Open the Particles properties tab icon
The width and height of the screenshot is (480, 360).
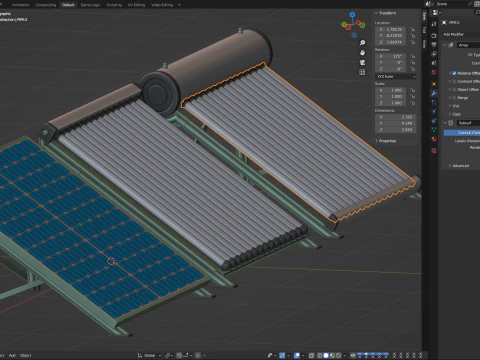434,102
